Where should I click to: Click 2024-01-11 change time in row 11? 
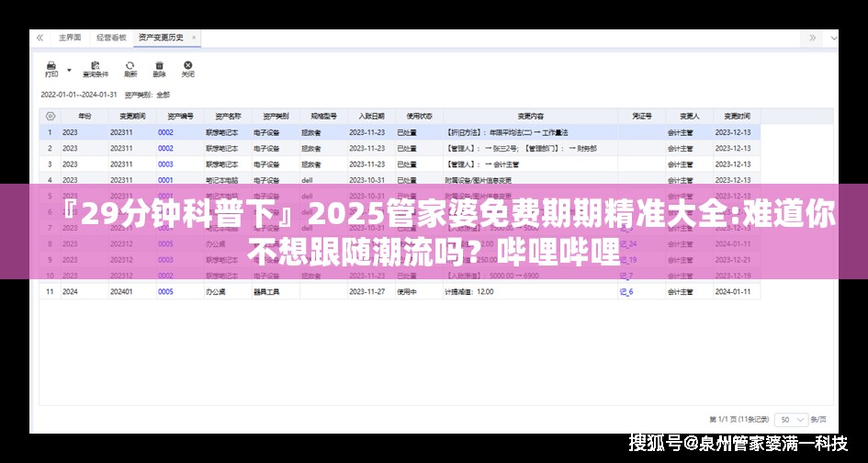[737, 291]
